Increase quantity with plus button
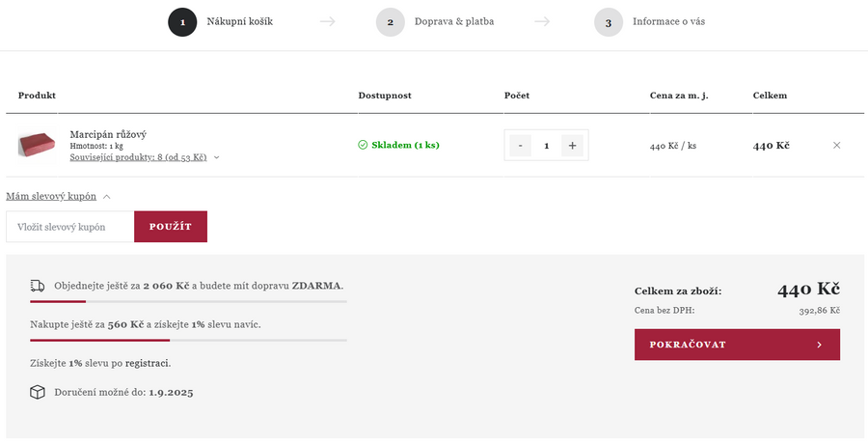The height and width of the screenshot is (443, 868). 572,146
